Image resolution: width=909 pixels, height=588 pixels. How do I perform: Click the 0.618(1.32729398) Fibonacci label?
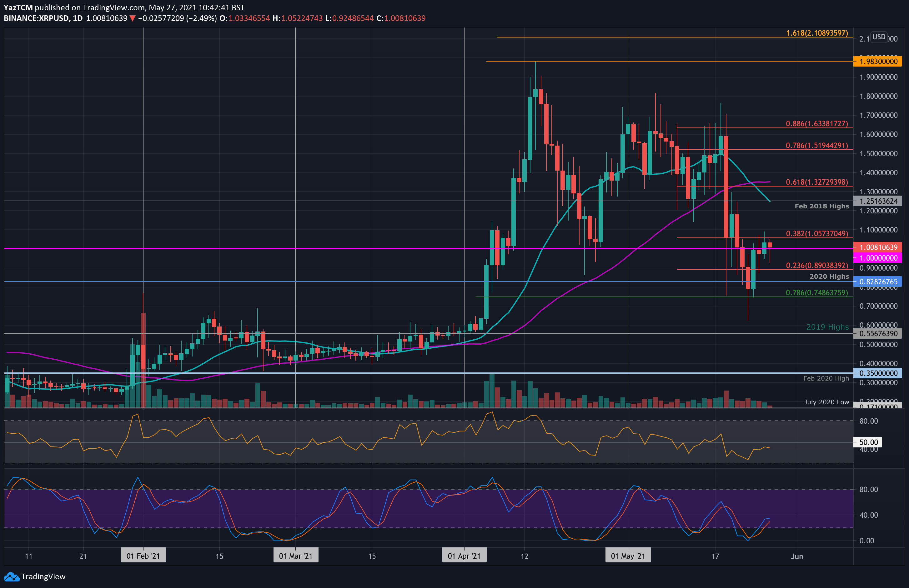[816, 182]
